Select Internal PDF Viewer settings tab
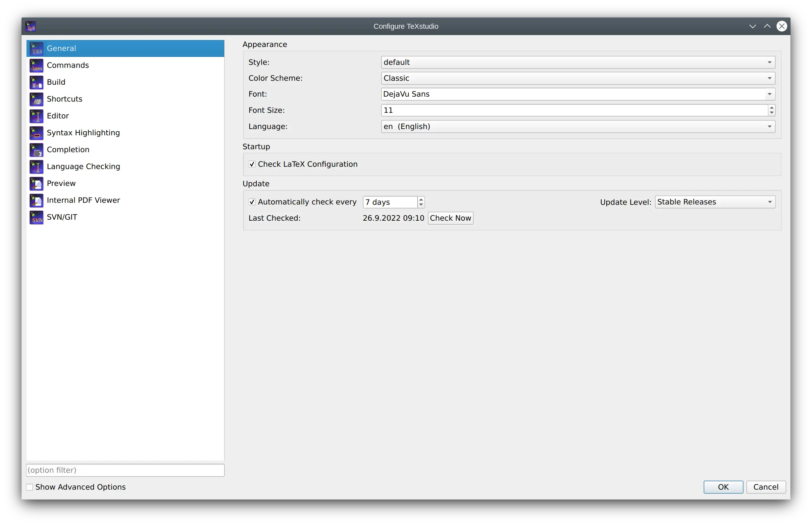The width and height of the screenshot is (812, 525). pos(83,200)
